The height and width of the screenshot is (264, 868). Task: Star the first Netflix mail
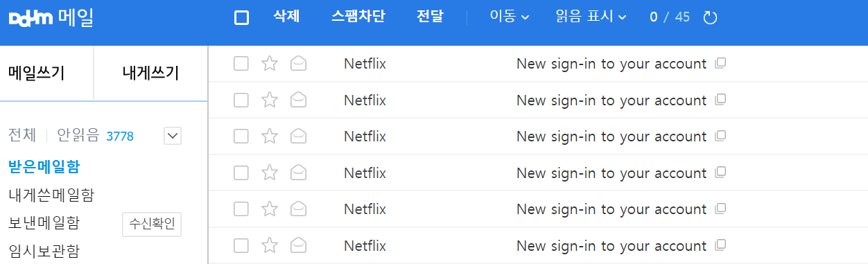270,64
